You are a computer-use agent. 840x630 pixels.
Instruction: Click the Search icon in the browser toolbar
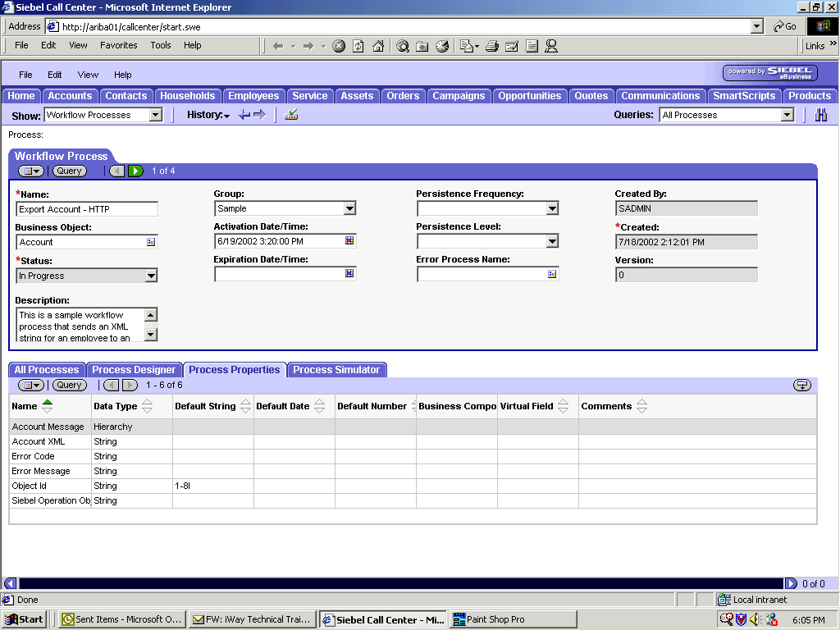point(401,46)
